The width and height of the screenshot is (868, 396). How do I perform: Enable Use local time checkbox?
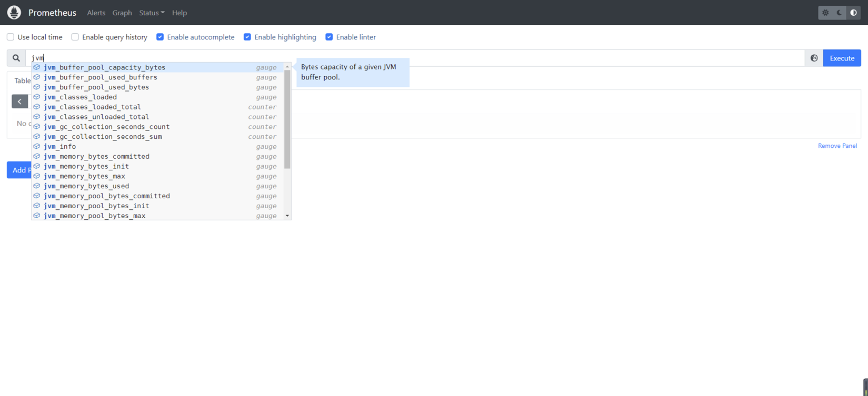(x=11, y=37)
